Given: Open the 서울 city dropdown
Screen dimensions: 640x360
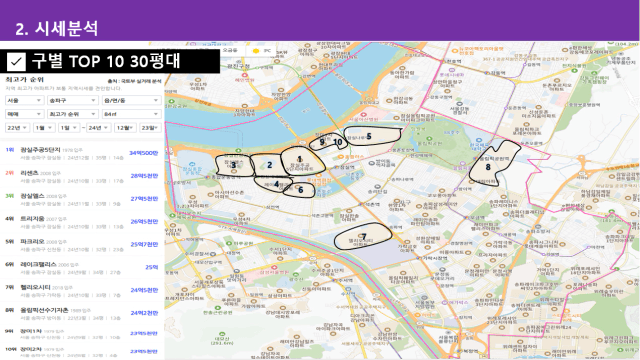Looking at the screenshot, I should point(24,100).
